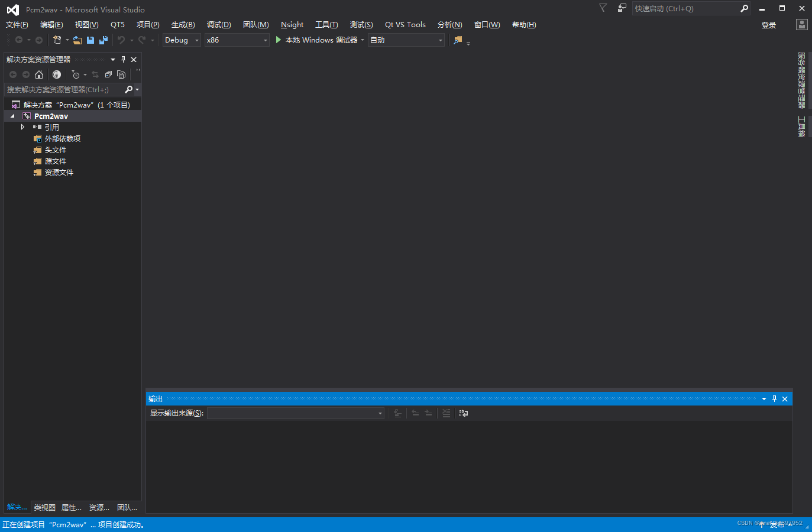Click the Find in Files toolbar icon
812x532 pixels.
click(458, 40)
